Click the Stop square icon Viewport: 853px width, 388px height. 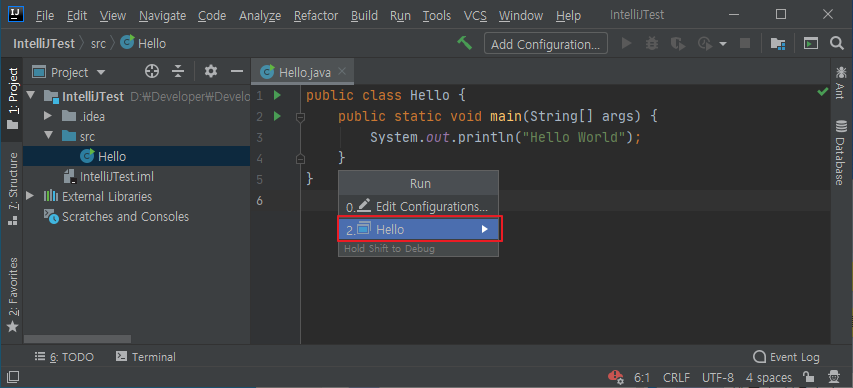745,43
